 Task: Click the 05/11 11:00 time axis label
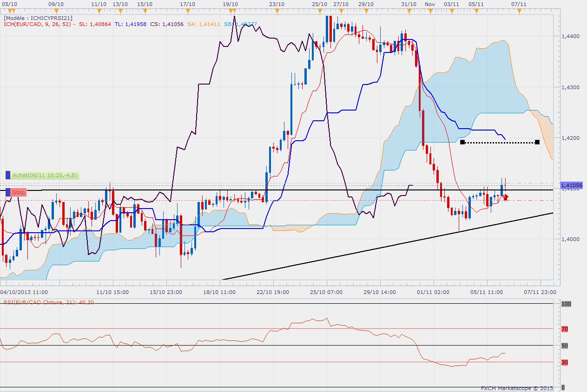487,292
